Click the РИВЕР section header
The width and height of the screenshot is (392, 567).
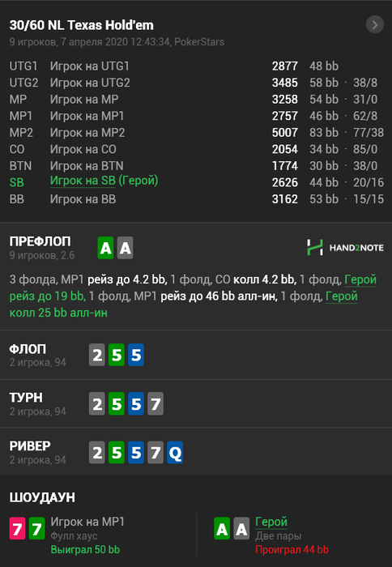[30, 446]
